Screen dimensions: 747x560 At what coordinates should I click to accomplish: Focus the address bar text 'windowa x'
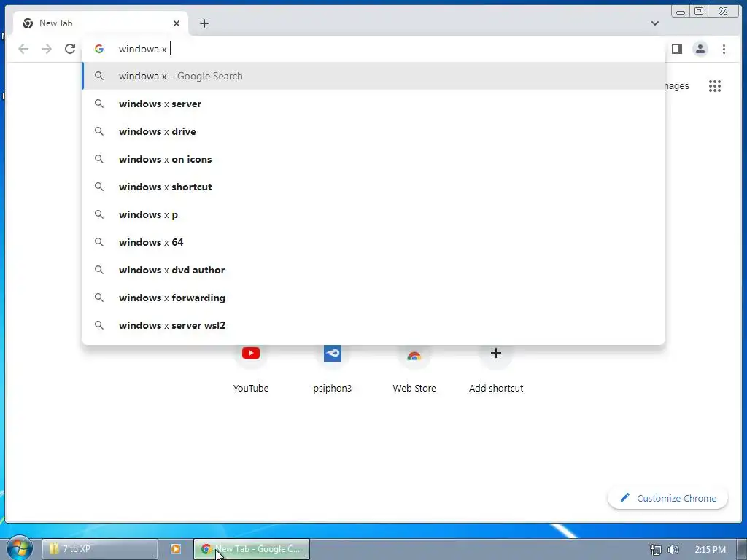[x=143, y=49]
